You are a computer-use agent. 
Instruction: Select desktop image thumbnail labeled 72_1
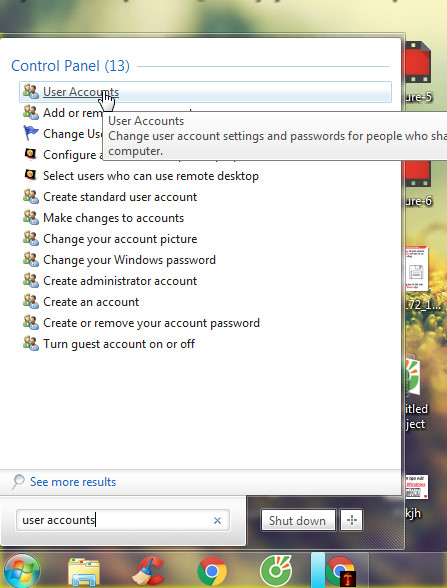pos(422,278)
